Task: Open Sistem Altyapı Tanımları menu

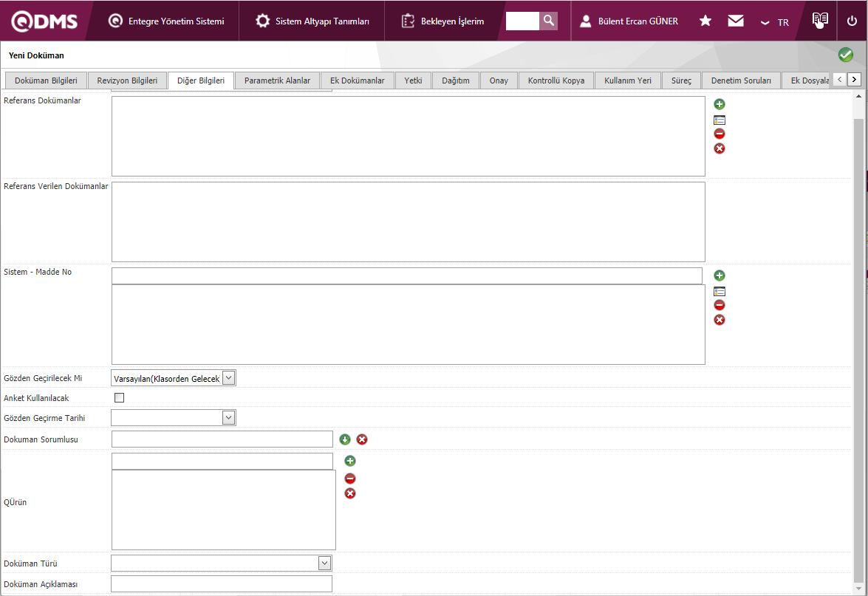Action: pyautogui.click(x=312, y=21)
